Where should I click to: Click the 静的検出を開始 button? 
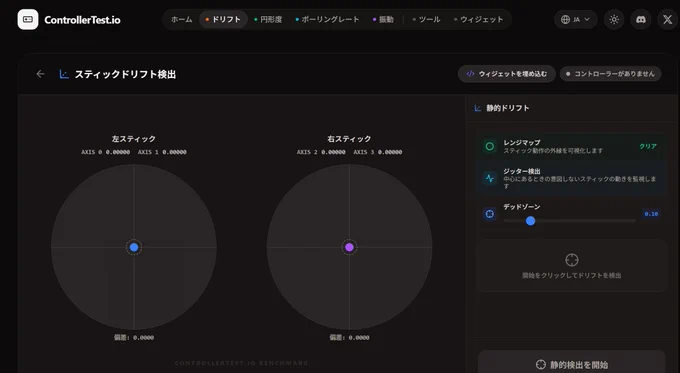coord(572,364)
